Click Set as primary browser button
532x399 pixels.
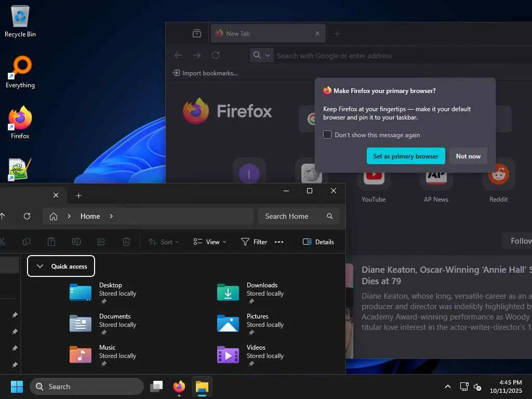(405, 156)
